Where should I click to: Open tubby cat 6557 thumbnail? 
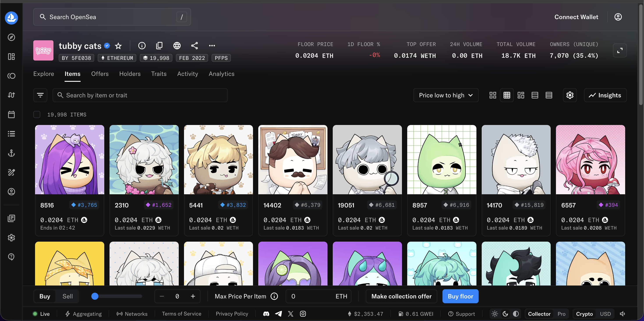click(590, 160)
